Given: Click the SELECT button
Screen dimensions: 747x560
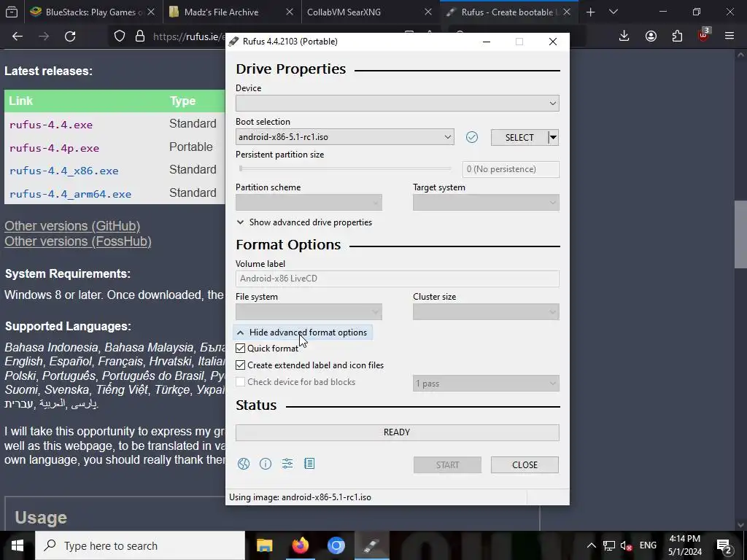Looking at the screenshot, I should pyautogui.click(x=519, y=138).
